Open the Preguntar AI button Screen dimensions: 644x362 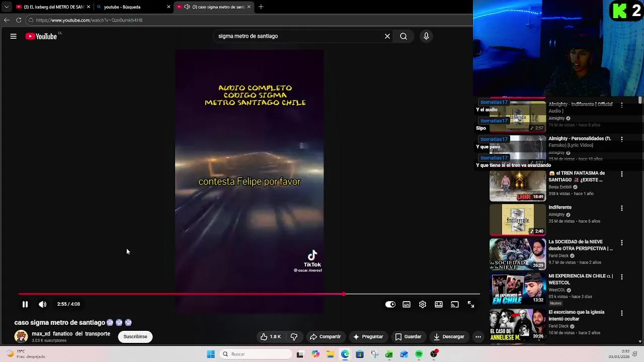pos(368,337)
